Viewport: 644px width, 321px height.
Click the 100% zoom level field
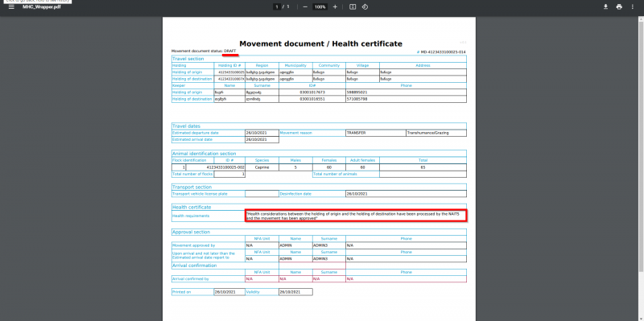[x=320, y=7]
